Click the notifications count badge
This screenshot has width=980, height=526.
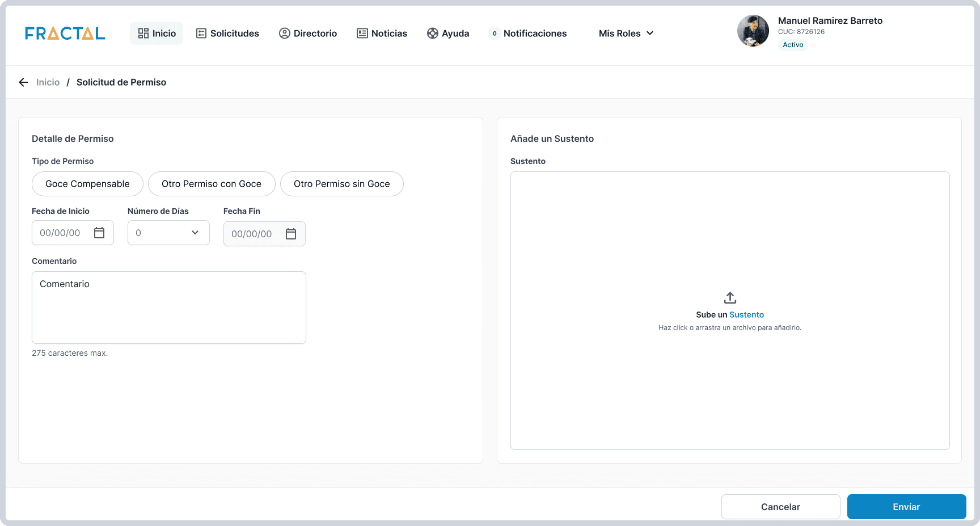pos(495,33)
